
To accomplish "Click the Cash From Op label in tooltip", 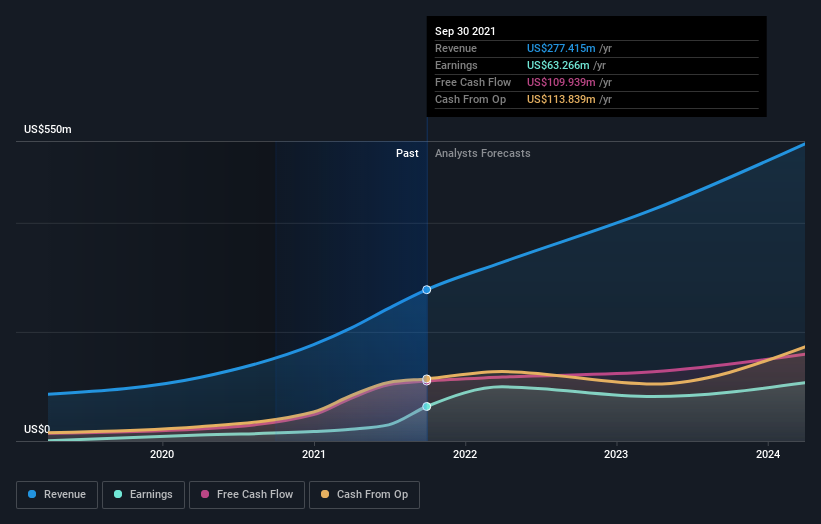I will pyautogui.click(x=470, y=99).
